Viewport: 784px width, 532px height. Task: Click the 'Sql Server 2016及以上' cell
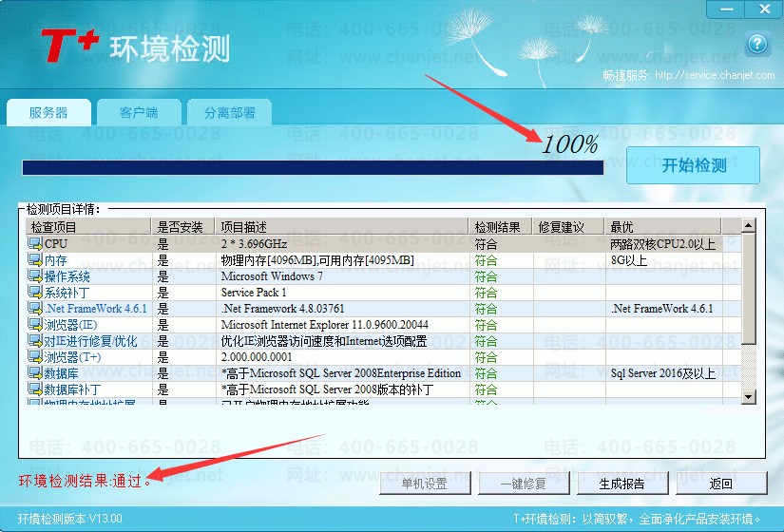(663, 373)
